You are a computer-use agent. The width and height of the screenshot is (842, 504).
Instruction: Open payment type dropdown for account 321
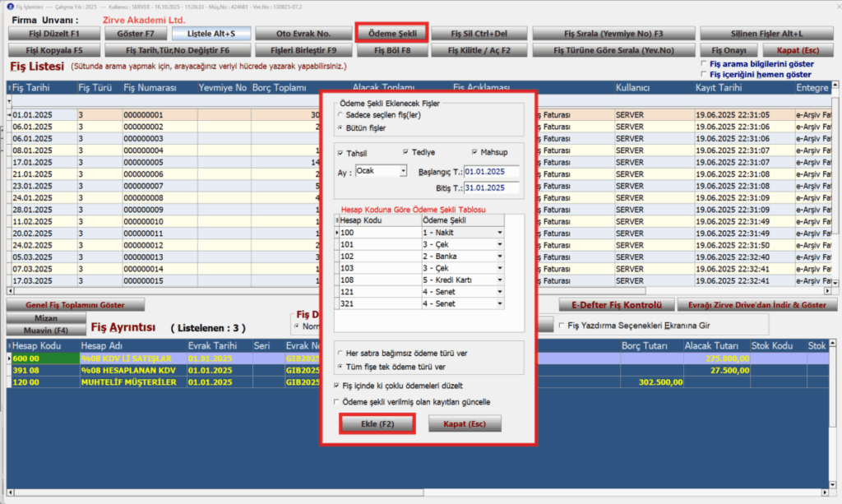point(499,303)
